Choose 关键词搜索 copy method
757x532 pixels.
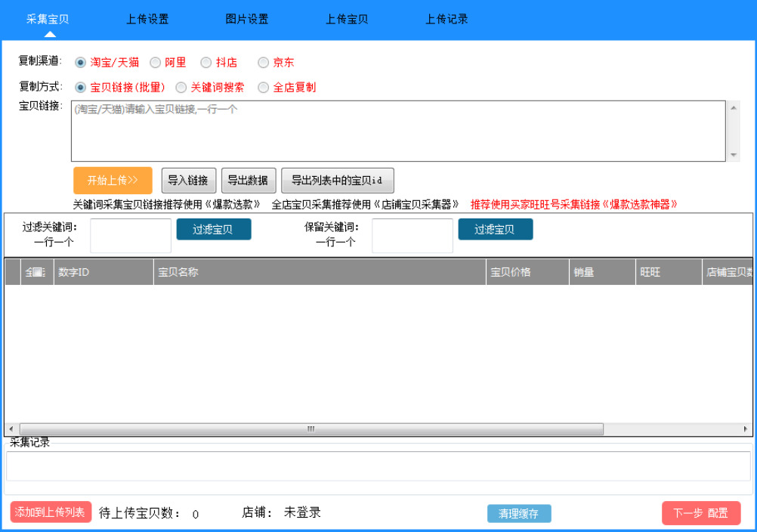[x=181, y=88]
